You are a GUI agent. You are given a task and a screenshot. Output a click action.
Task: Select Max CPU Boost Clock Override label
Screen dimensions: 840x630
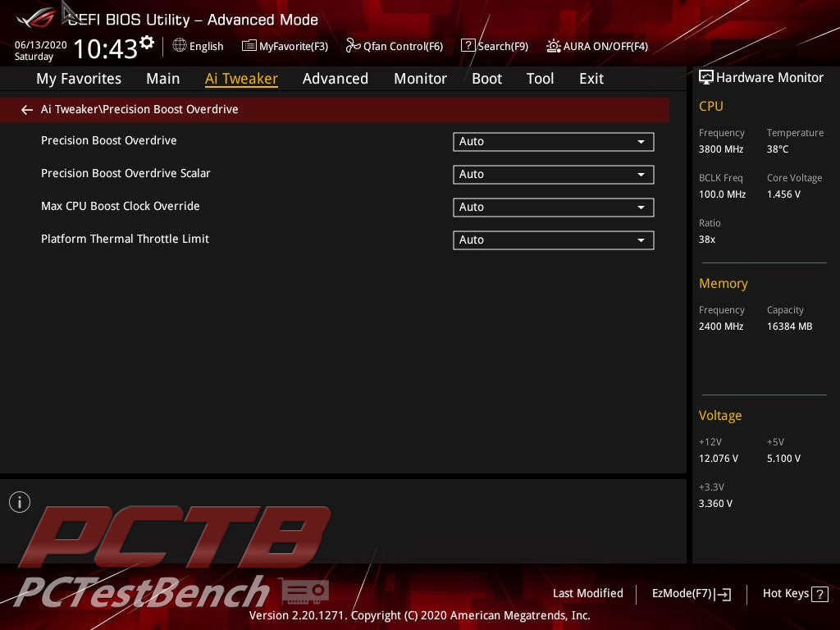121,206
